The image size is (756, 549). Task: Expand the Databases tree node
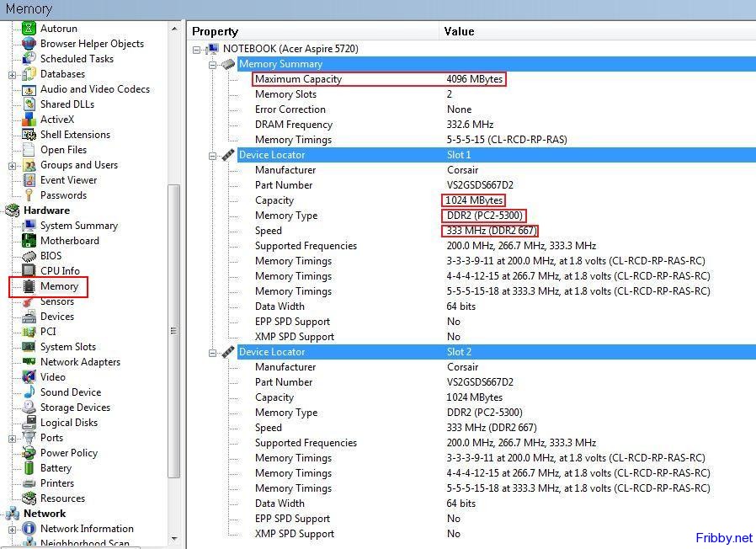tap(12, 75)
